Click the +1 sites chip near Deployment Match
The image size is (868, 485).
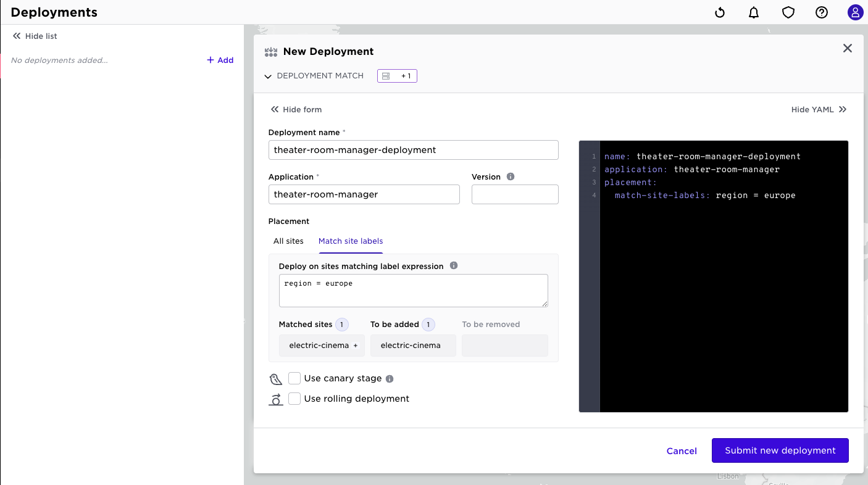coord(397,75)
